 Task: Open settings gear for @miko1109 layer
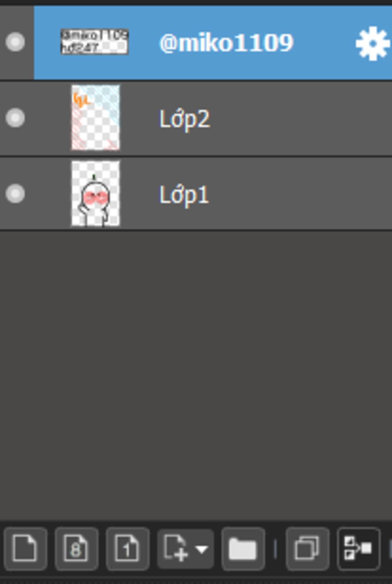coord(372,43)
